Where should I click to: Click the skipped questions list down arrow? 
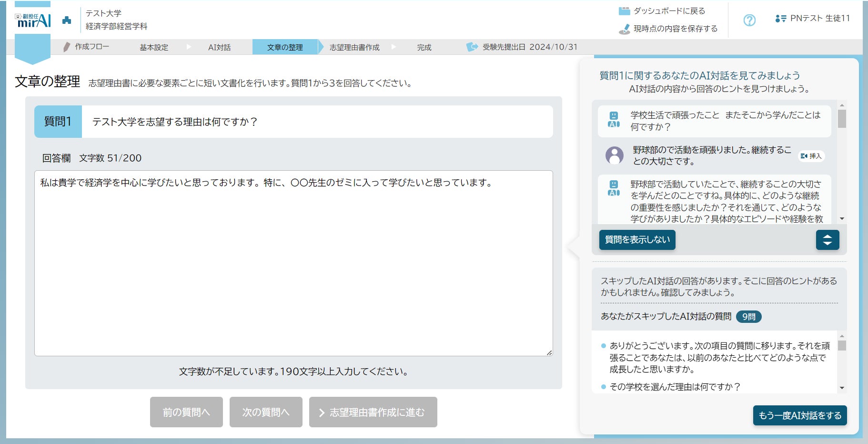click(842, 388)
